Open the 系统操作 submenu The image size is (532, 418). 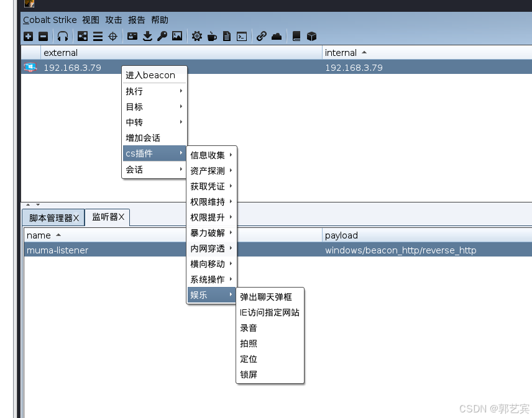point(211,279)
